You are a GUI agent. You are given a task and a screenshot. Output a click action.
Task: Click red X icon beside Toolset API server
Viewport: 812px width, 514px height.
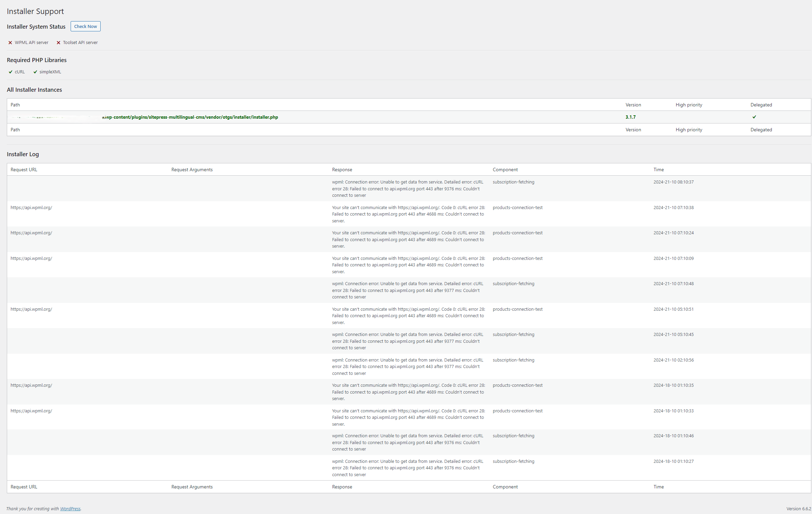(58, 43)
